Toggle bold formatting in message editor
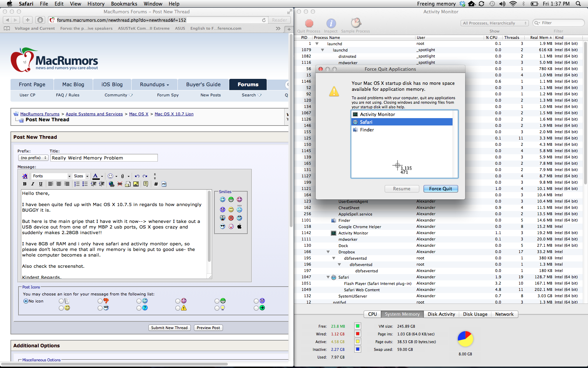This screenshot has height=368, width=588. (24, 184)
